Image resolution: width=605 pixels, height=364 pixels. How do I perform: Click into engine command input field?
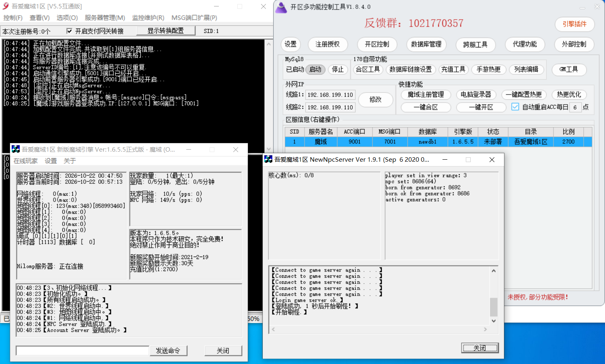coord(82,351)
